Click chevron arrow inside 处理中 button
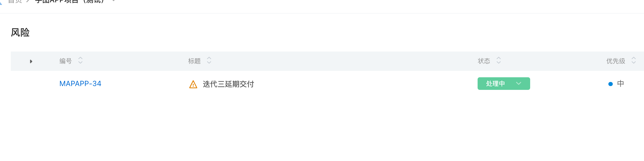Screen dimensions: 644x161 tap(518, 83)
